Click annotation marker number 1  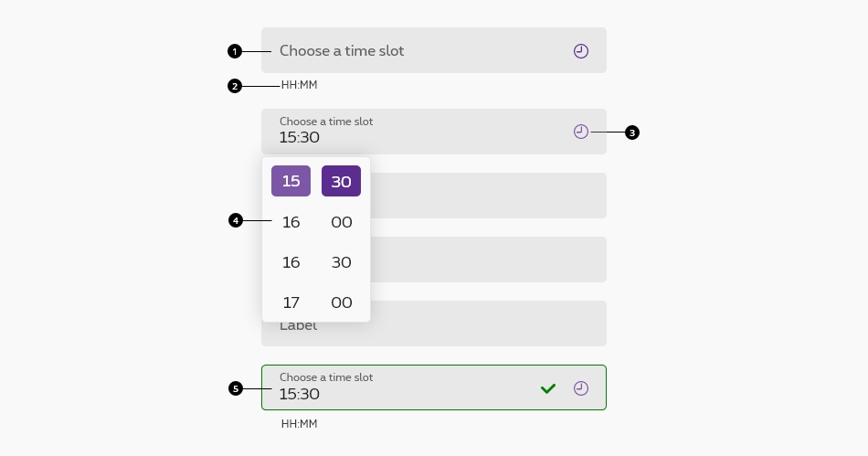[x=235, y=51]
